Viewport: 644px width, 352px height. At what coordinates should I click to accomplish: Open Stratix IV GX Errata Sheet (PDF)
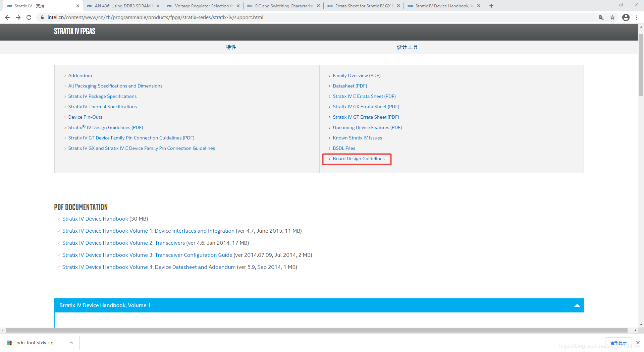point(366,107)
